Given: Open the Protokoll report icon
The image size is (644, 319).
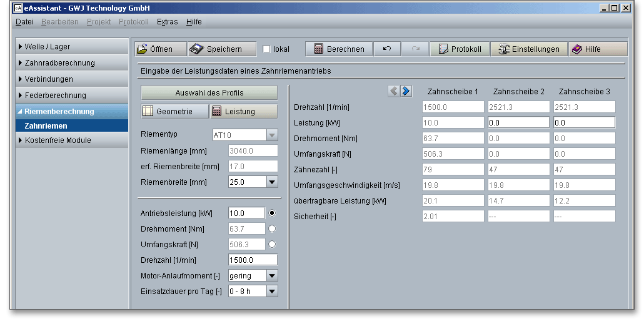Looking at the screenshot, I should [x=443, y=49].
